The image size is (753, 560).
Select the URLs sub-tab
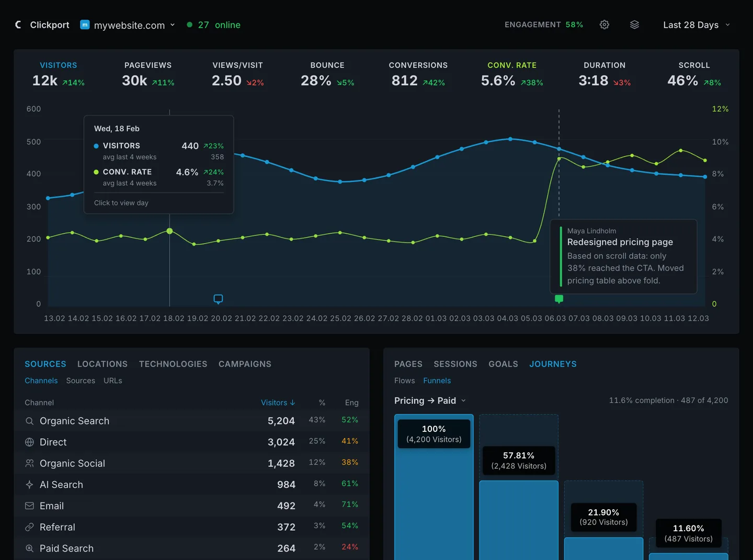(113, 381)
